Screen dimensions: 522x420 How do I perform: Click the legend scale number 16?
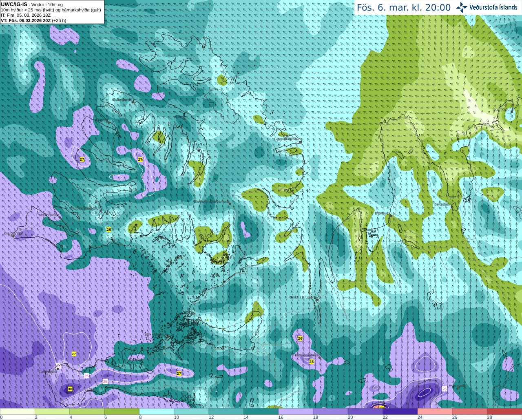pyautogui.click(x=281, y=417)
